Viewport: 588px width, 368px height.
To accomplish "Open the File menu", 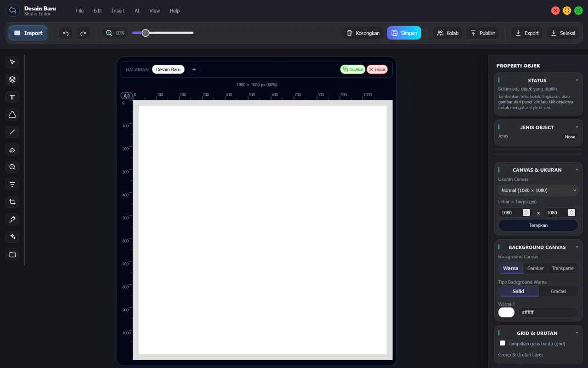I will pos(80,11).
